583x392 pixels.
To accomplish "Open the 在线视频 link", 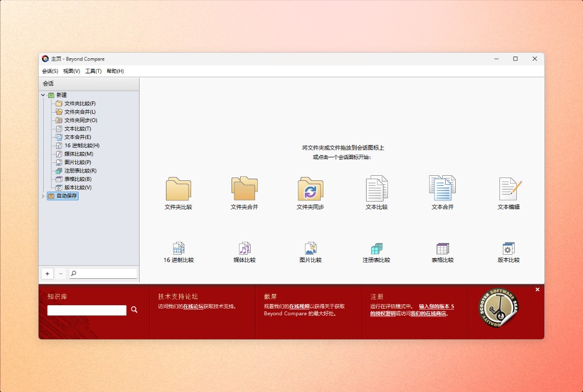I will [299, 306].
